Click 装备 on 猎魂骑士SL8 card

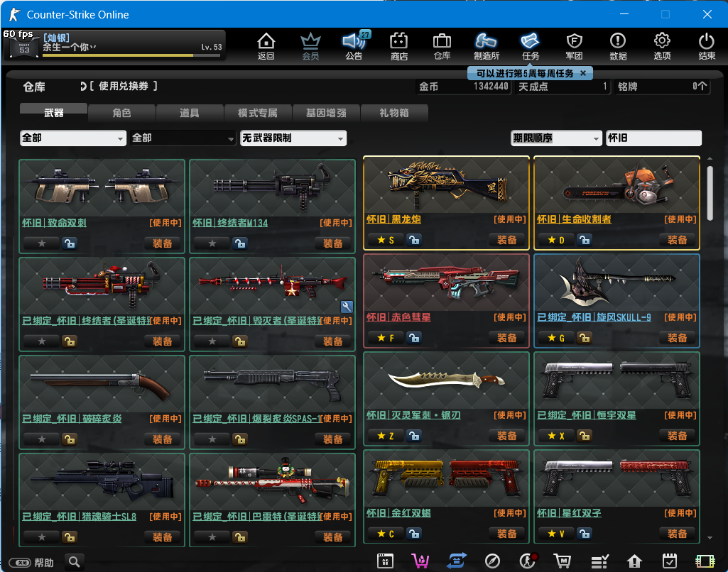pos(163,537)
